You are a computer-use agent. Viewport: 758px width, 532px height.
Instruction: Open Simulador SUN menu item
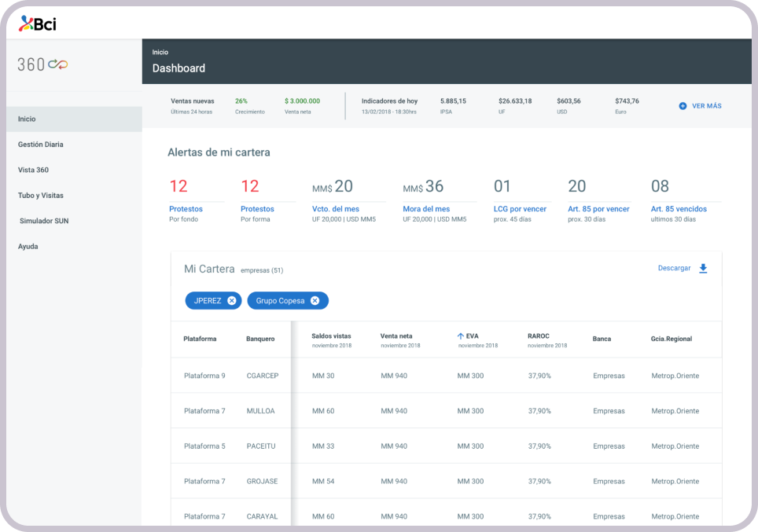tap(44, 221)
